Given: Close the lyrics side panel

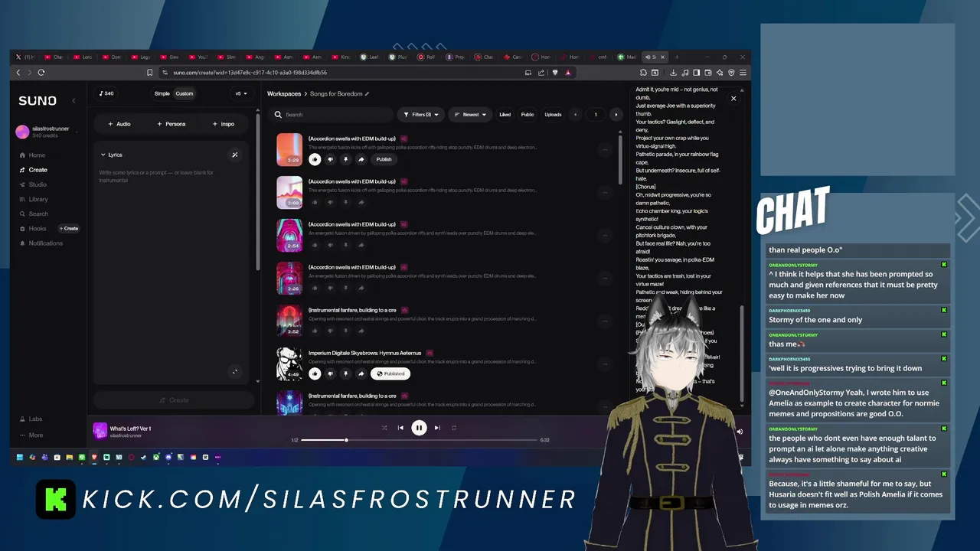Looking at the screenshot, I should coord(733,99).
